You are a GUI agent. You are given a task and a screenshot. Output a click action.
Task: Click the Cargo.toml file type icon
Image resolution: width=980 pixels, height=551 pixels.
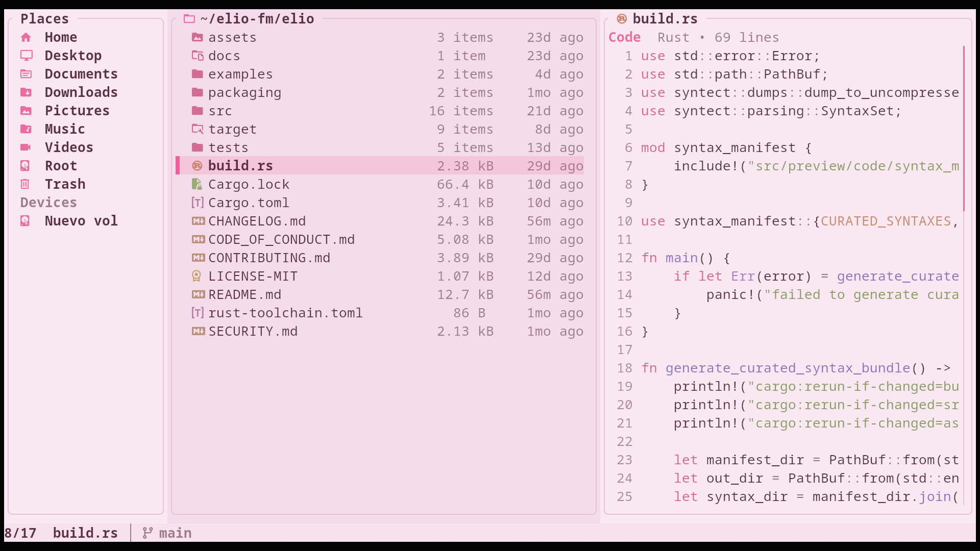[198, 203]
